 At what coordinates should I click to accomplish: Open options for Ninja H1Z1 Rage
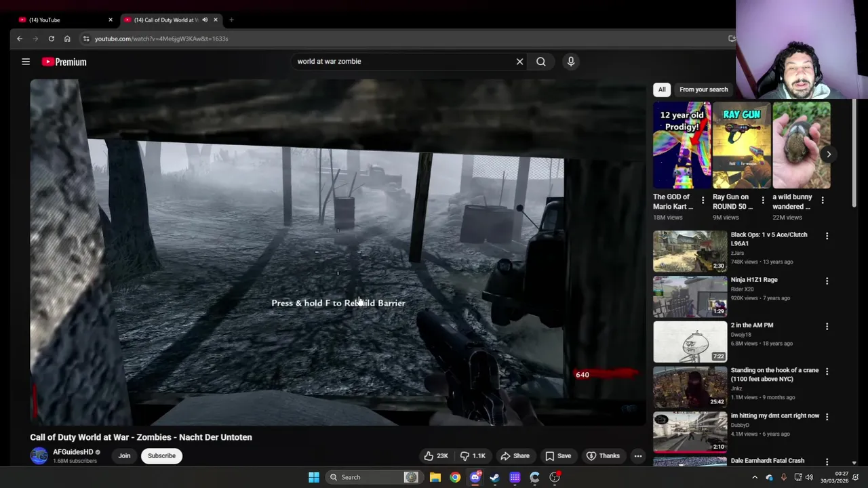(827, 281)
